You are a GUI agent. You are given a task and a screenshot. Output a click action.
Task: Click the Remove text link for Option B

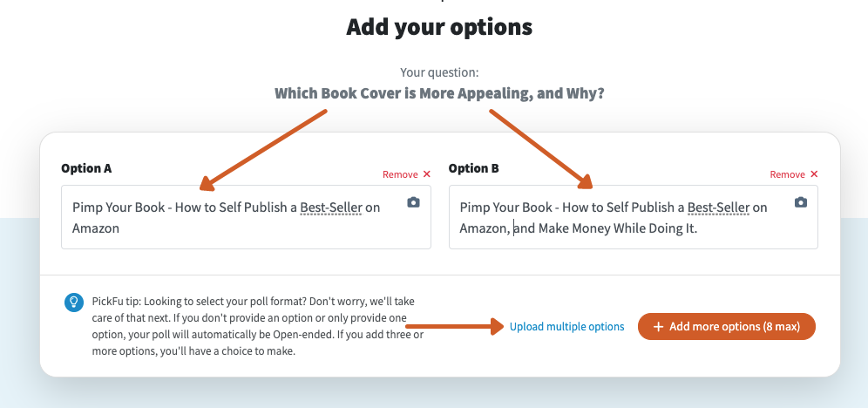[x=787, y=174]
